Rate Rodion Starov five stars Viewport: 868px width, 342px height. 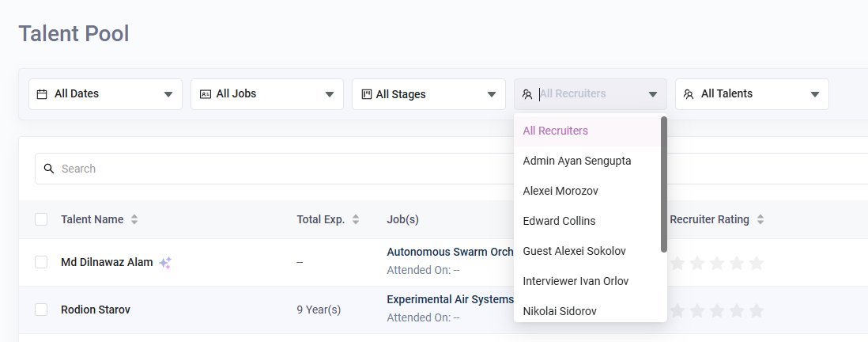point(757,310)
